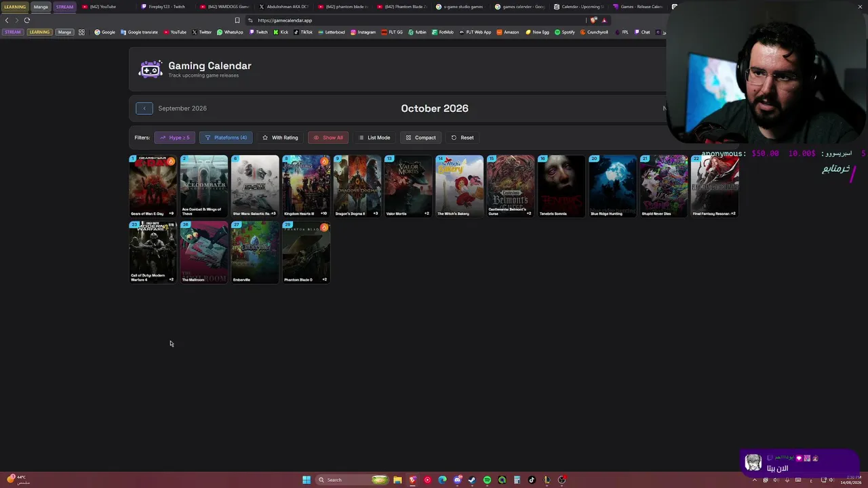This screenshot has height=488, width=868.
Task: Toggle the Hype ≥ 5 filter
Action: coord(175,138)
